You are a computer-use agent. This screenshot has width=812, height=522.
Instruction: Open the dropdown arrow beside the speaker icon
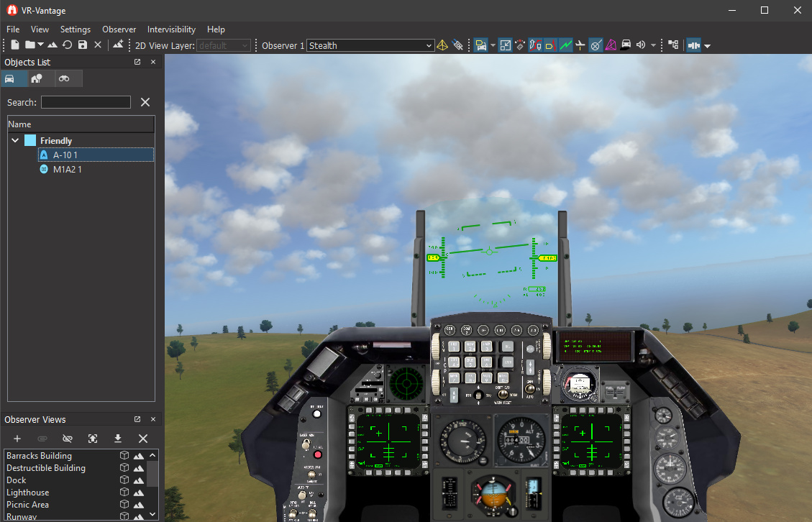pyautogui.click(x=653, y=45)
